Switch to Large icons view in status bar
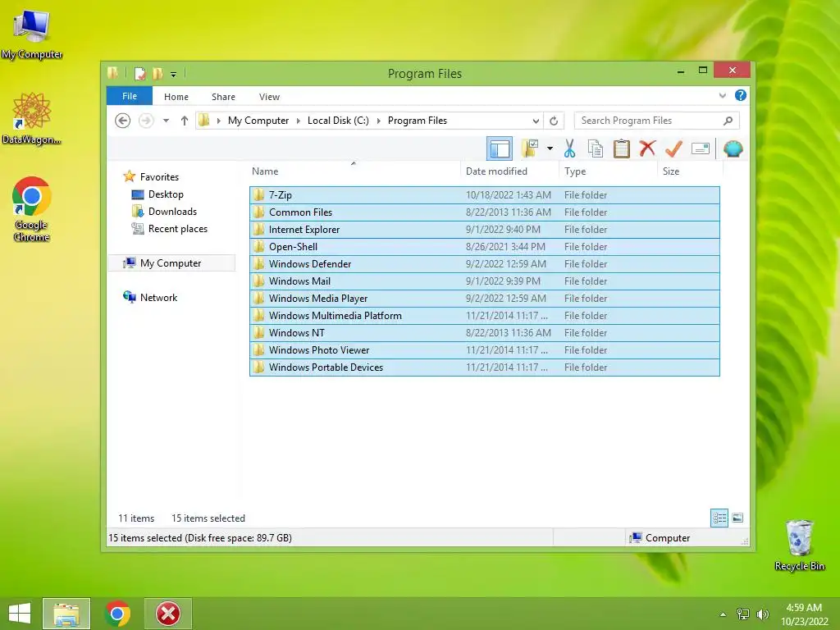Viewport: 840px width, 630px height. (x=737, y=518)
